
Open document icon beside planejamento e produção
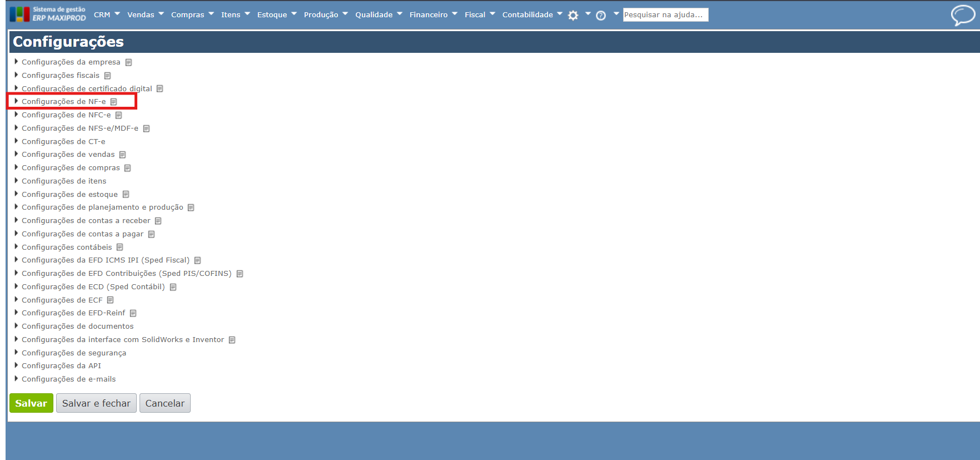pos(191,207)
